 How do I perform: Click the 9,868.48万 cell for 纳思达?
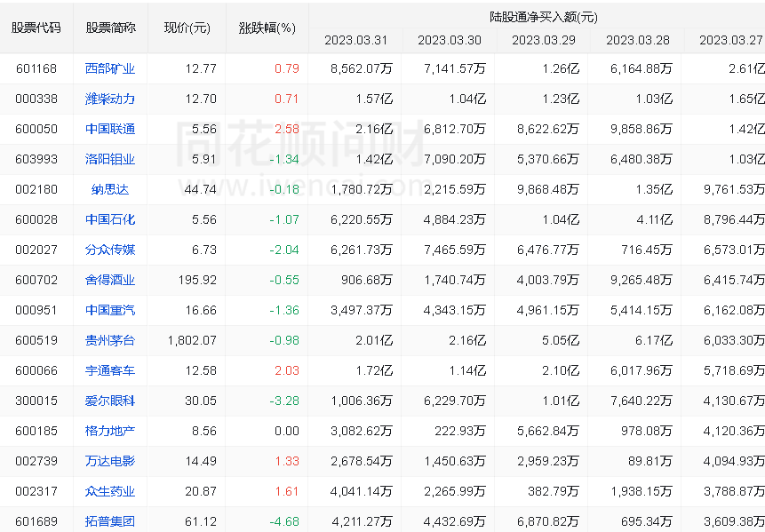(548, 189)
